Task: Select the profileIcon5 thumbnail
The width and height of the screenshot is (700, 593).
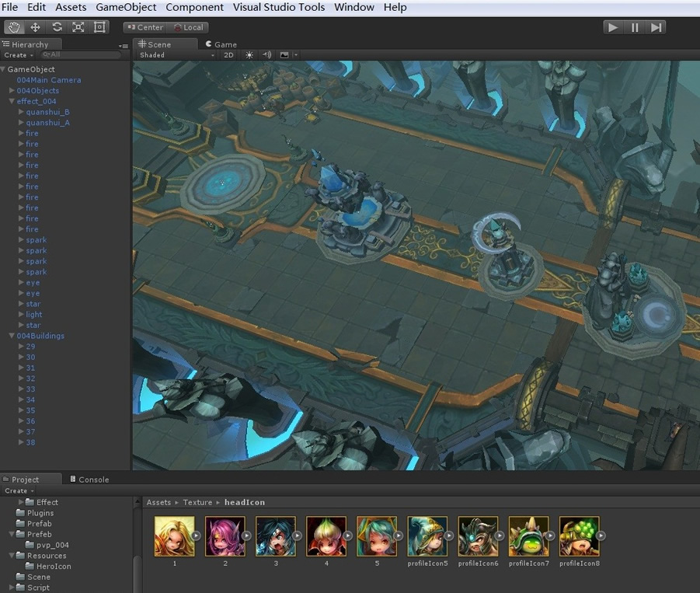Action: (x=427, y=536)
